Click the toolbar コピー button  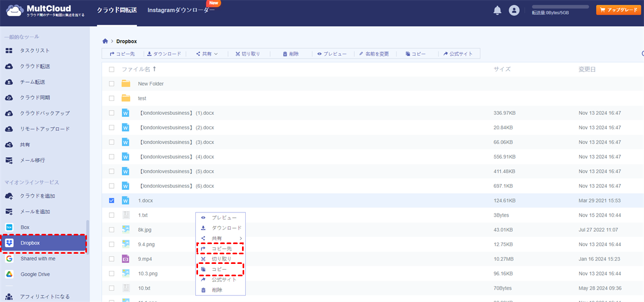(415, 54)
